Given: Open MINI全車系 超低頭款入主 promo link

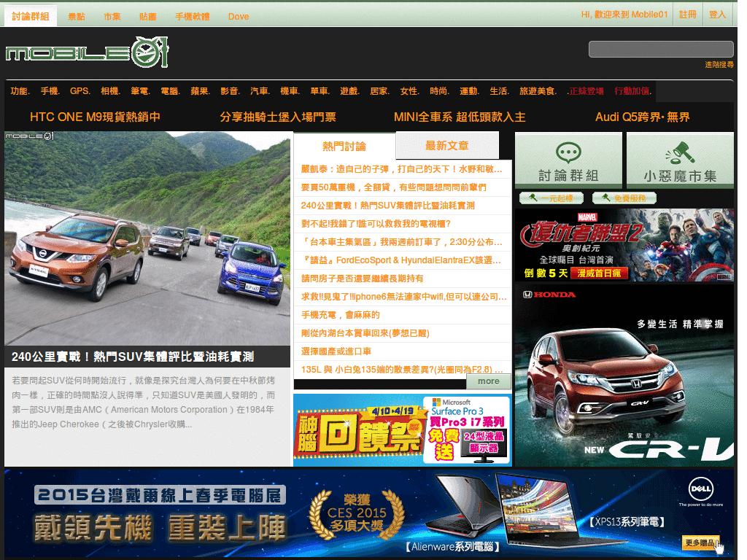Looking at the screenshot, I should [460, 117].
